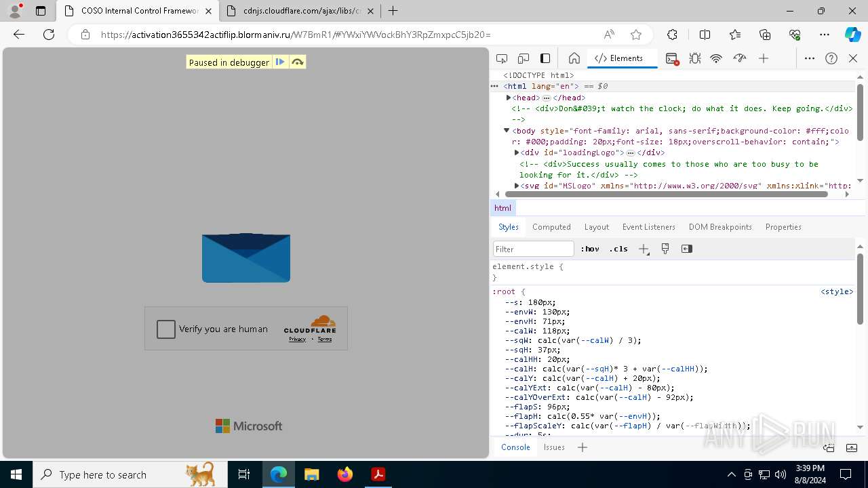Collapse the body element node
This screenshot has width=868, height=488.
506,130
